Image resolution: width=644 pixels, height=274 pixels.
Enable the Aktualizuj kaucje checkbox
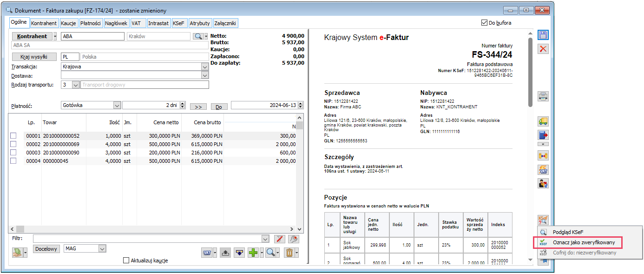click(x=126, y=261)
